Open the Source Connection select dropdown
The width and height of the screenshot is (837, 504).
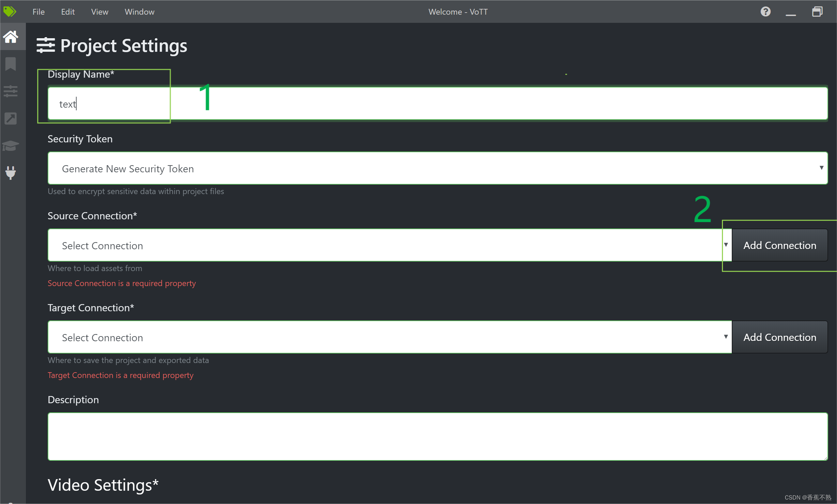click(389, 245)
